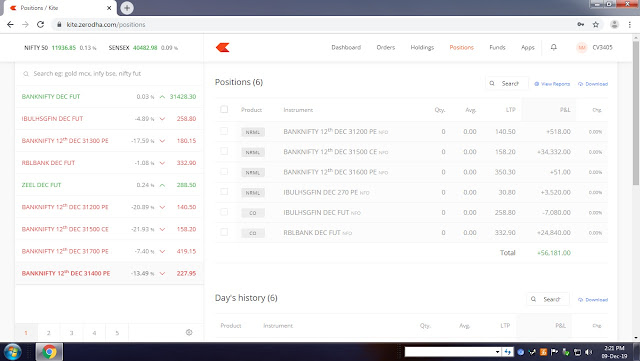Click the Chrome taskbar icon

click(x=49, y=352)
